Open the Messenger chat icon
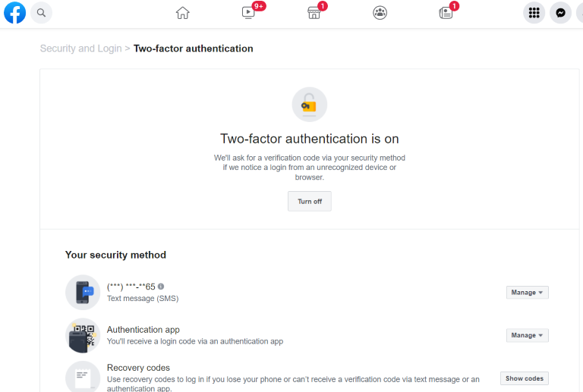583x392 pixels. coord(560,13)
